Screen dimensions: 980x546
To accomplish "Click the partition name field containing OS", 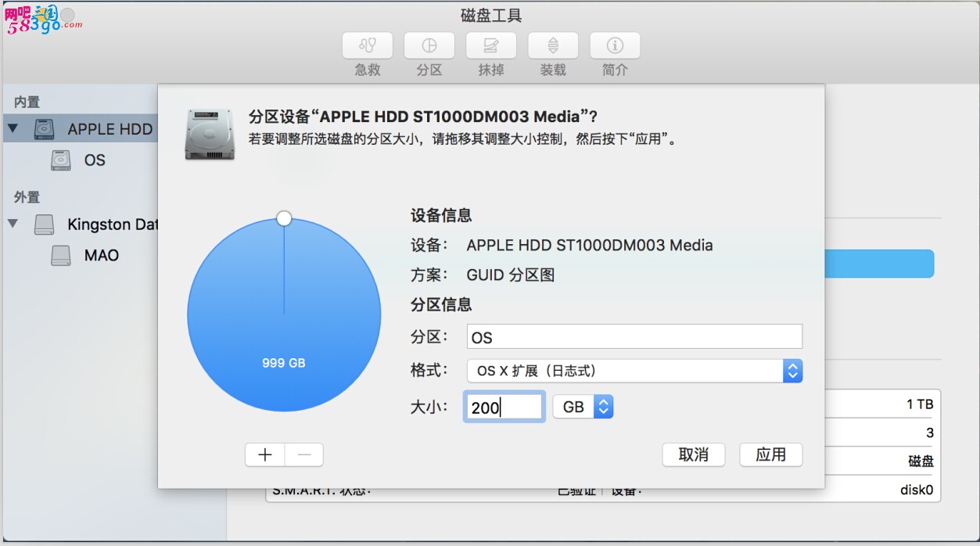I will coord(634,337).
